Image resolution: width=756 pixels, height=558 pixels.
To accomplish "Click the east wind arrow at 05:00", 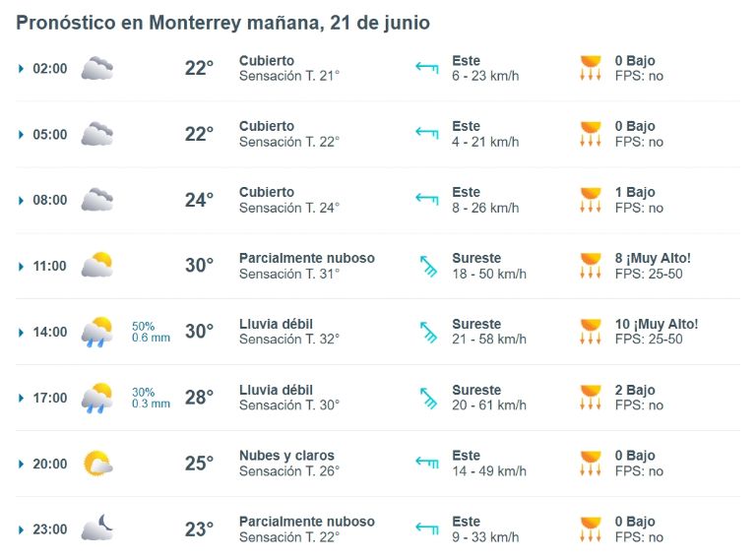I will coord(427,132).
